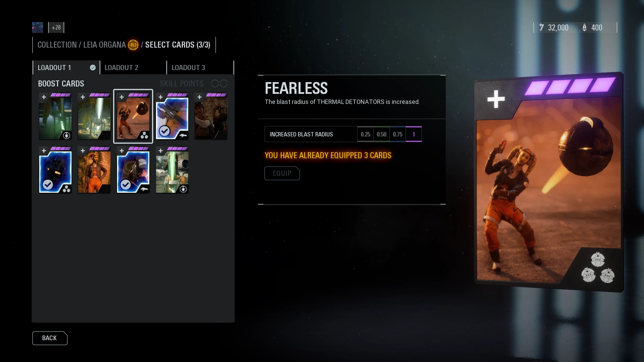644x362 pixels.
Task: Click the gold 453 level badge
Action: 133,45
